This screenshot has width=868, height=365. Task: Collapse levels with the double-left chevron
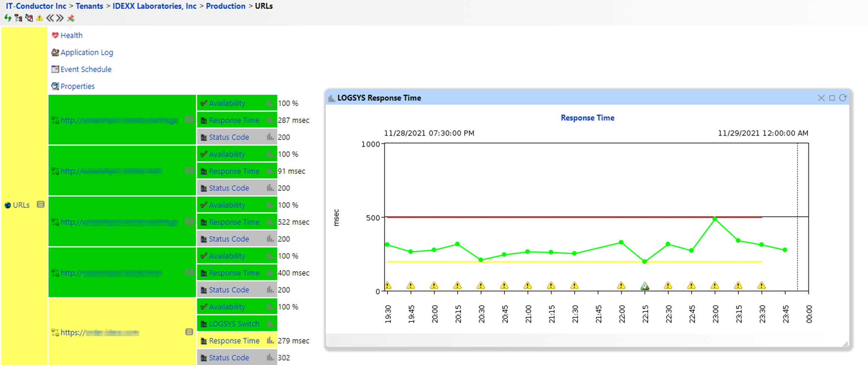(50, 18)
